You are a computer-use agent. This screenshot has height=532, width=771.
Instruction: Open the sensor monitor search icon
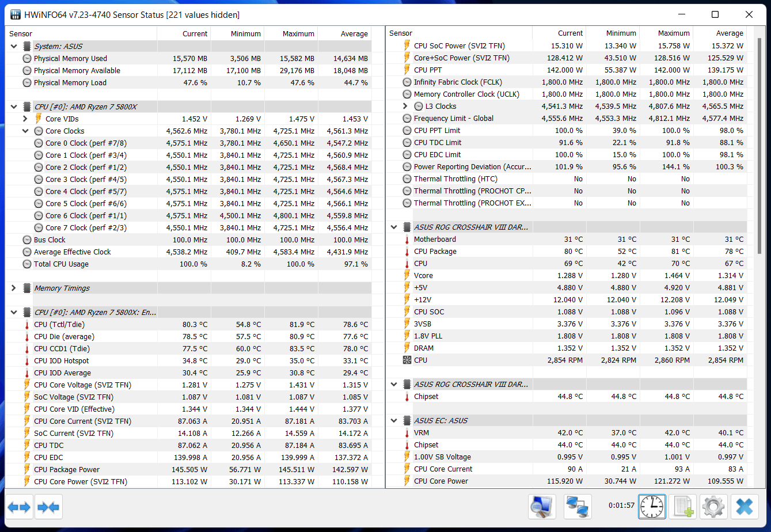coord(542,507)
